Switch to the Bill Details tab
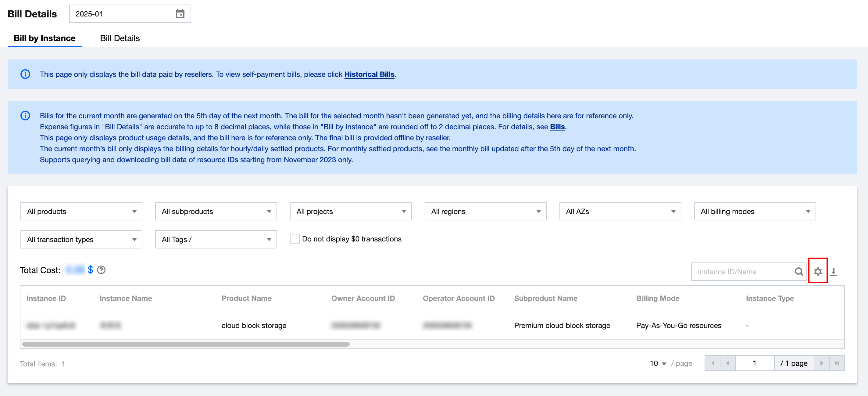The image size is (868, 396). (120, 38)
